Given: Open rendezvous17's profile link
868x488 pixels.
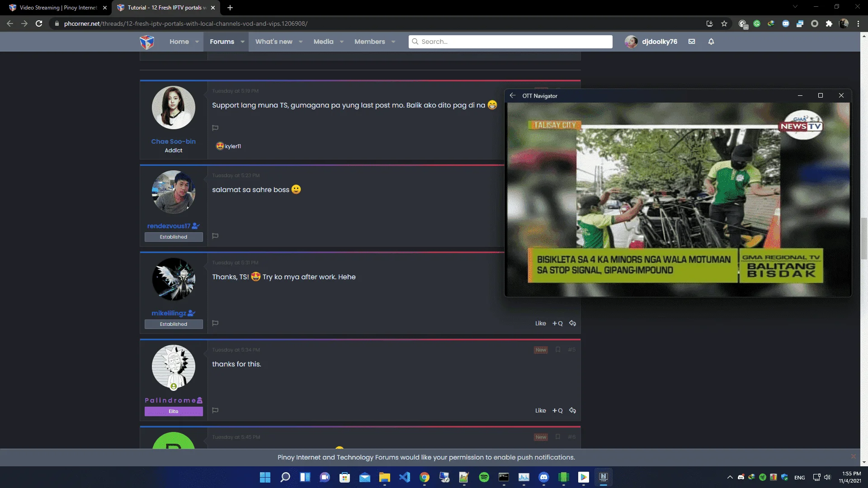Looking at the screenshot, I should coord(169,226).
